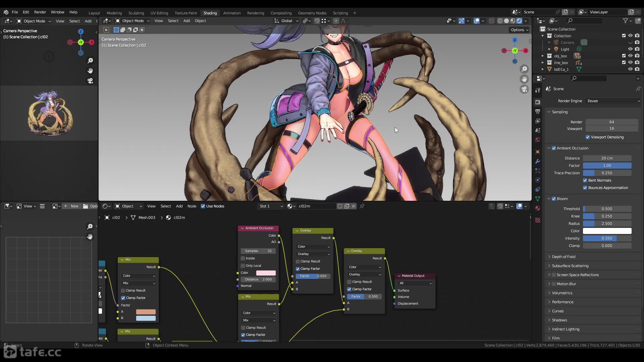This screenshot has width=644, height=362.
Task: Open the View Layer properties tab
Action: 538,121
